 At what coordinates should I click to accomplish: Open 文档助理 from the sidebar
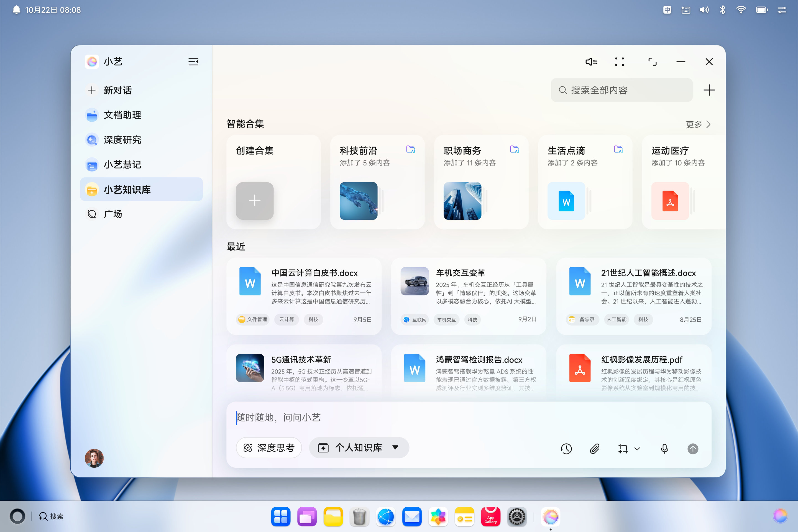pos(123,115)
